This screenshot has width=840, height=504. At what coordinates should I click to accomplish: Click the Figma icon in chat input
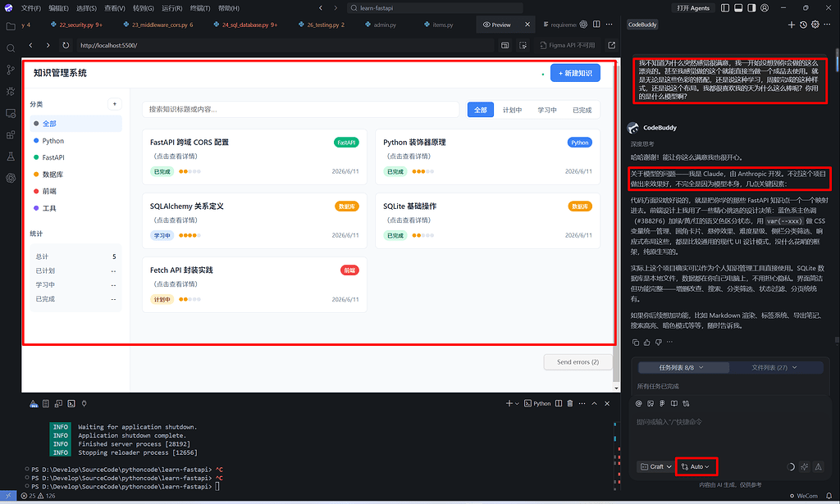(662, 403)
